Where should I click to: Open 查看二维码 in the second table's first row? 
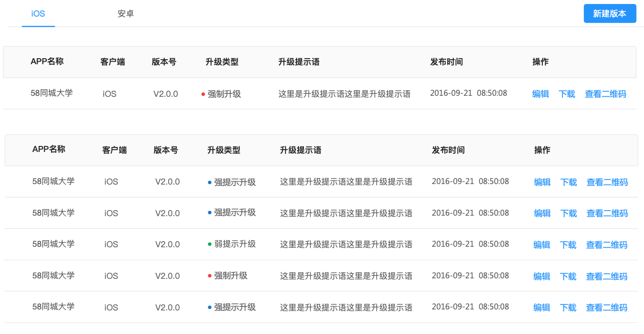607,182
